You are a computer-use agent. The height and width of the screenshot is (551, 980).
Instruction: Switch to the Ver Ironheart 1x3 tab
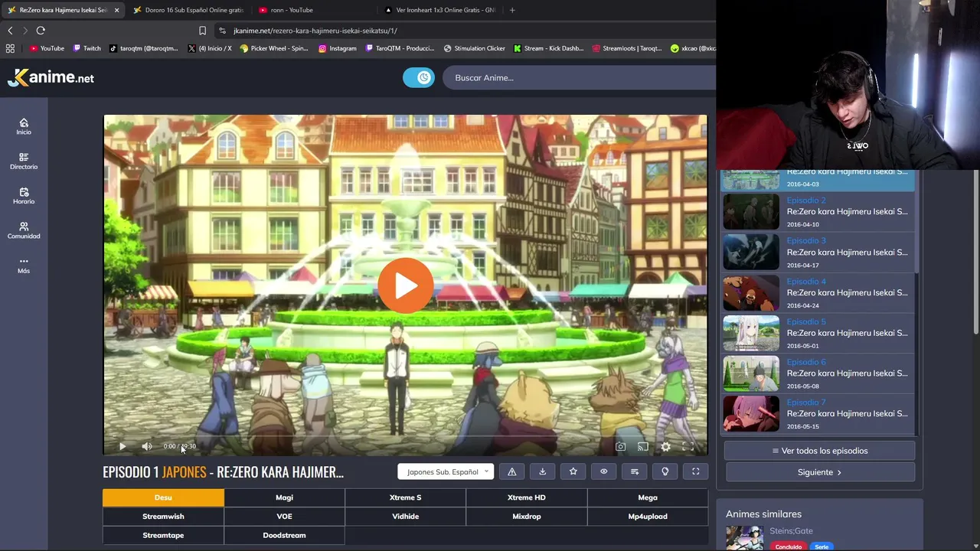pyautogui.click(x=440, y=10)
